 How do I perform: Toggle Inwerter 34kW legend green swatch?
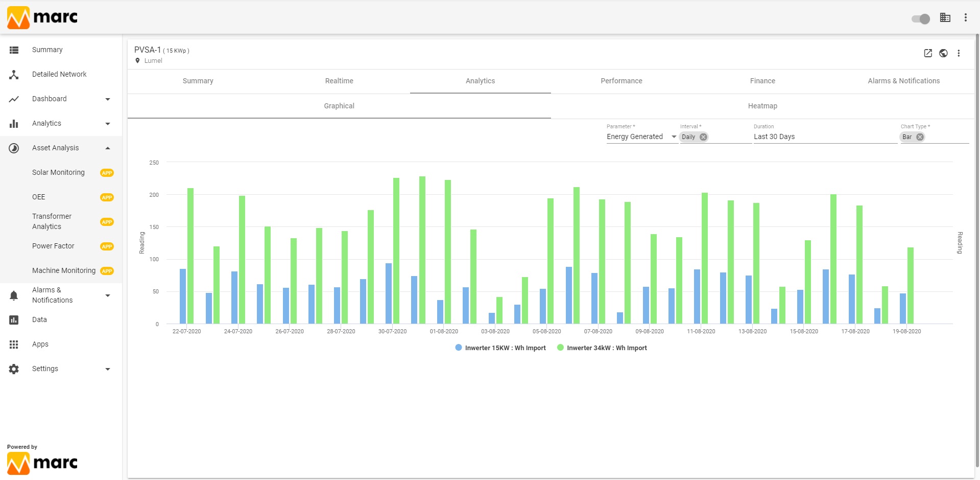(560, 348)
